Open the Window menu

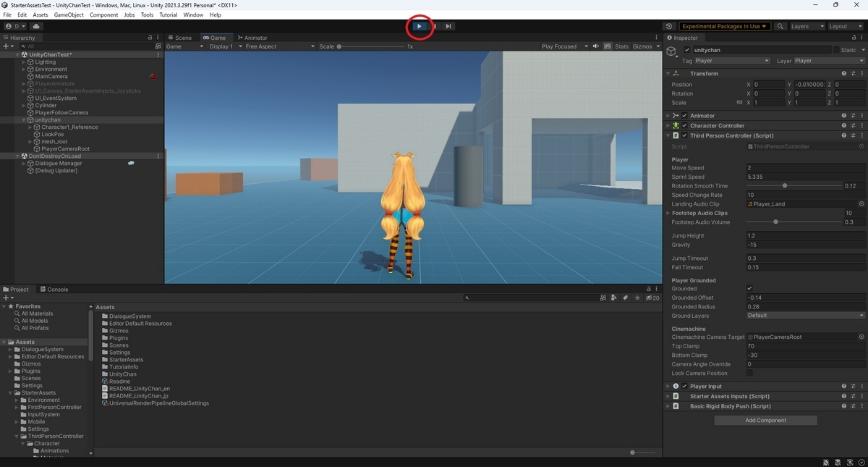(193, 14)
